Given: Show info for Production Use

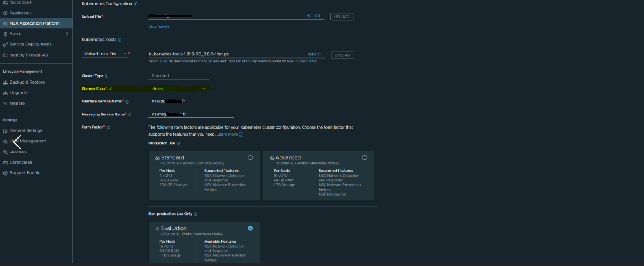Looking at the screenshot, I should 178,144.
